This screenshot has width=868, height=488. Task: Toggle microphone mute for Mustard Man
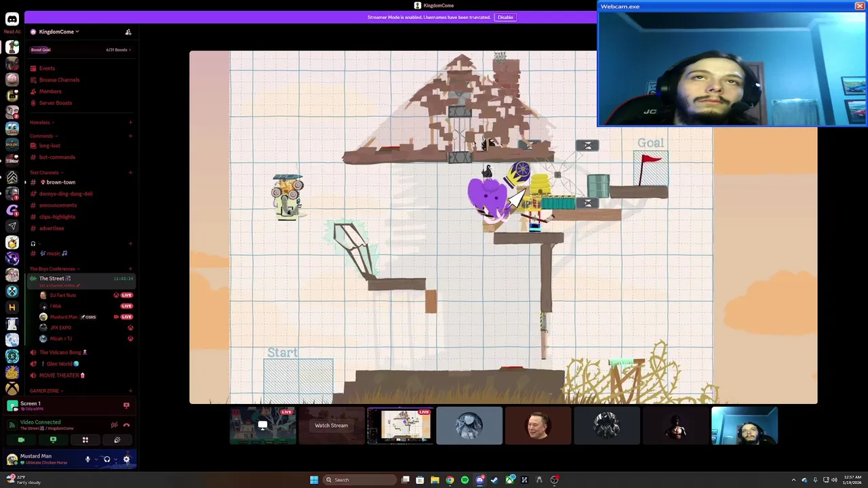coord(87,460)
